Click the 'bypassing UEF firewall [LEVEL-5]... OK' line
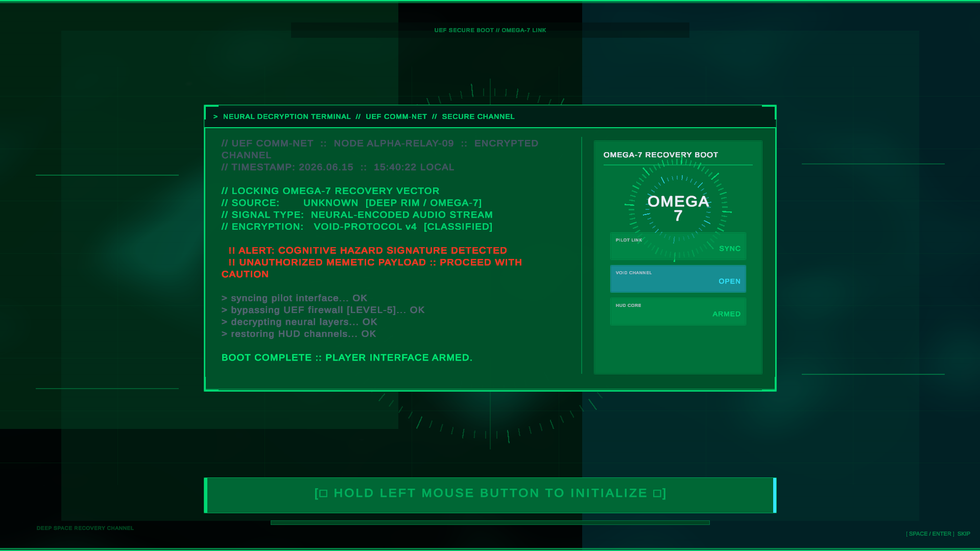Viewport: 980px width, 551px height. (323, 310)
